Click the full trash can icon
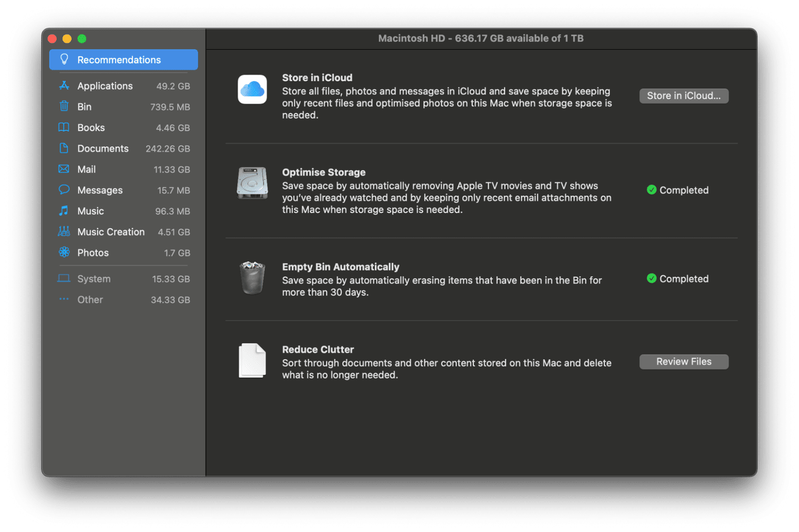Viewport: 799px width, 532px height. [x=252, y=278]
